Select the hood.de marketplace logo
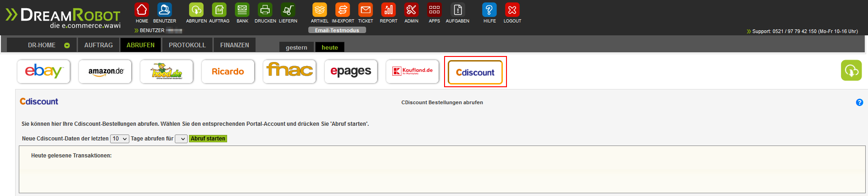 (167, 72)
